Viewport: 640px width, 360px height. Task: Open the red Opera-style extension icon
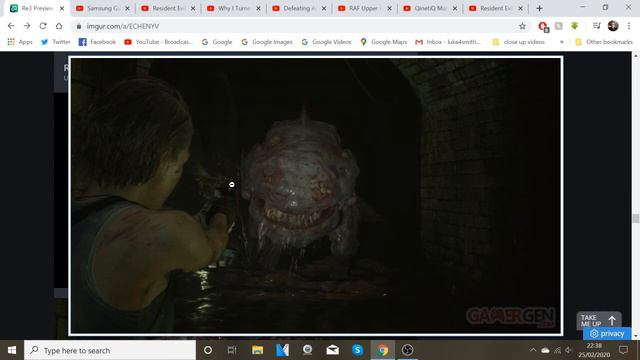tap(543, 27)
